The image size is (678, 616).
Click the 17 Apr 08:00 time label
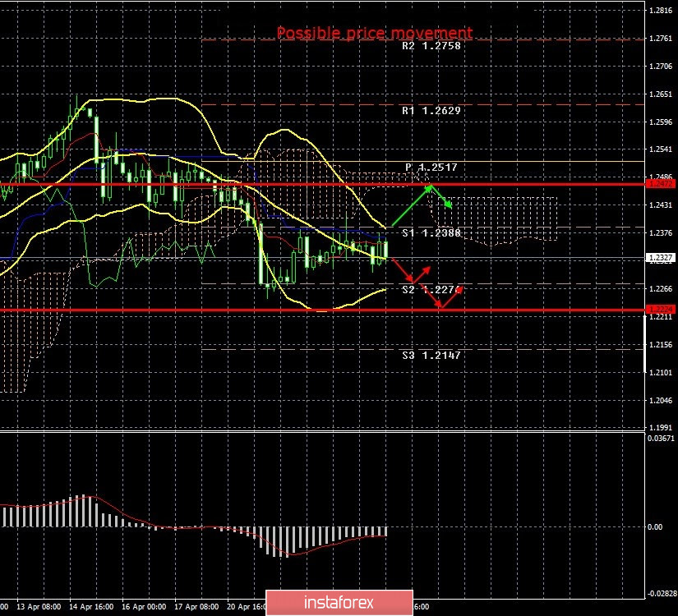(196, 607)
